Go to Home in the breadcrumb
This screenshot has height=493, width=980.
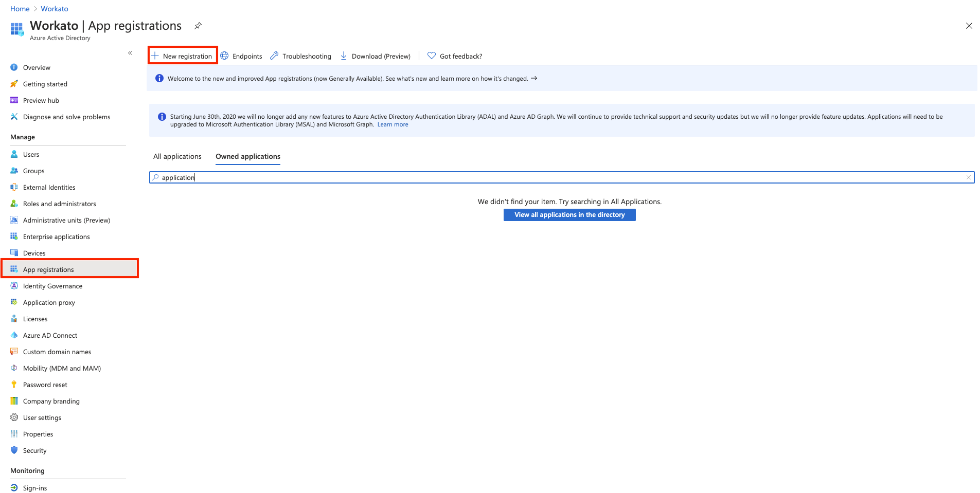click(x=20, y=9)
